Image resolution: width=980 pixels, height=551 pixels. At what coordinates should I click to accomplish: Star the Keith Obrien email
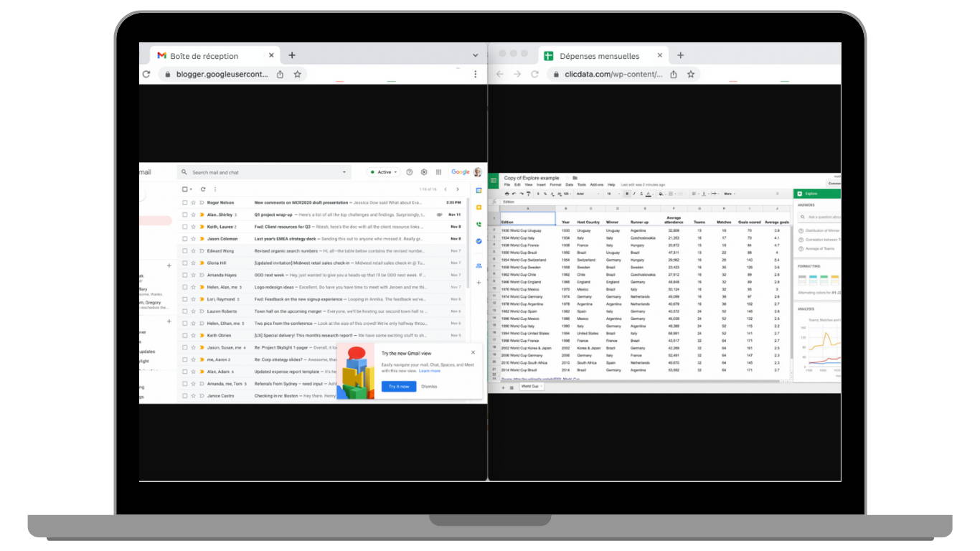tap(193, 335)
